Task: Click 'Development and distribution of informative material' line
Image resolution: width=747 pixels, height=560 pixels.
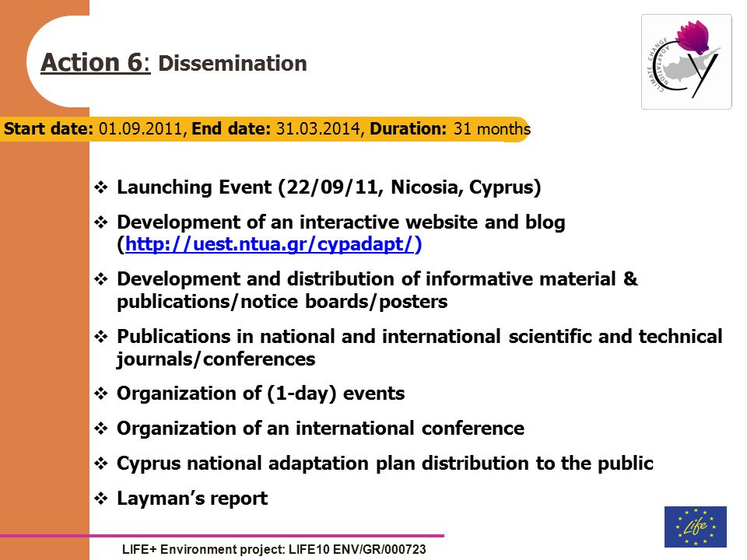Action: [377, 279]
